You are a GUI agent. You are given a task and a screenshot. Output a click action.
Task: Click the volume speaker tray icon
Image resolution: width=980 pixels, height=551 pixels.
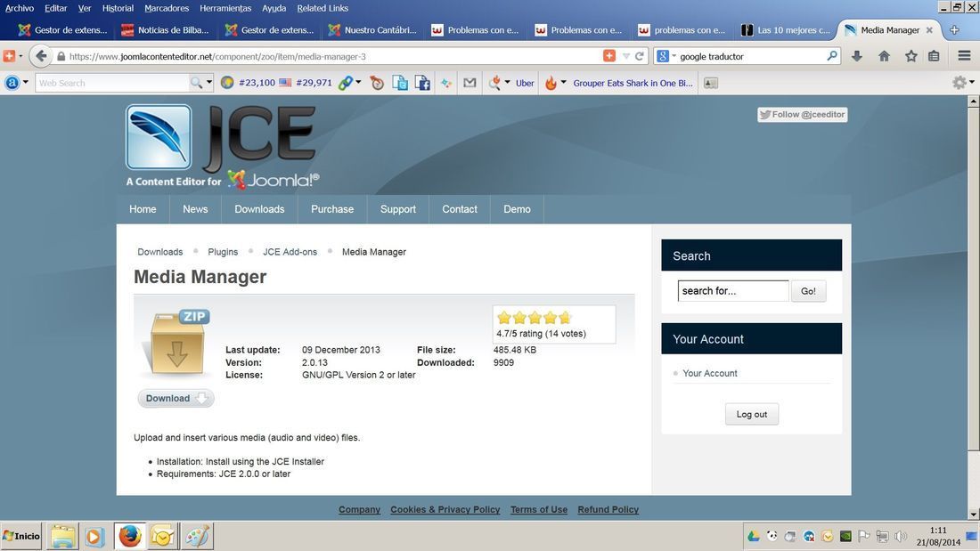point(901,536)
